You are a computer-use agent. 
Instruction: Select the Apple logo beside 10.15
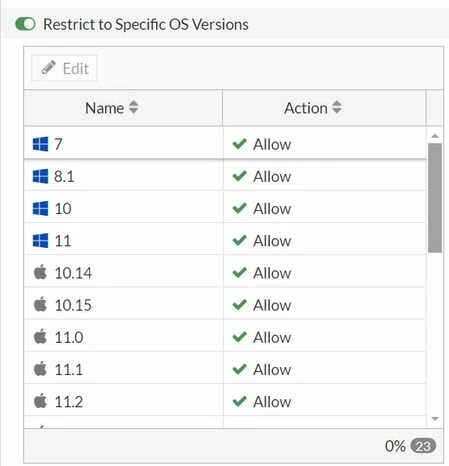pyautogui.click(x=40, y=304)
